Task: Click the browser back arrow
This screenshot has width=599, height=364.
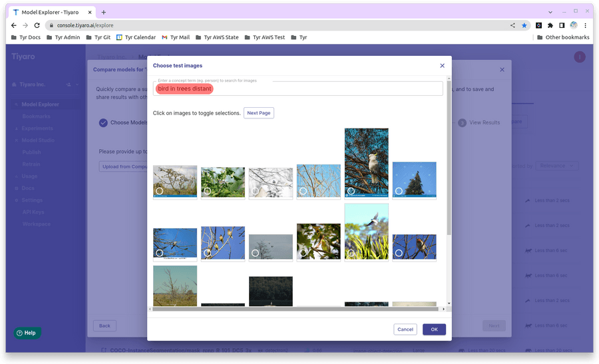Action: coord(14,25)
